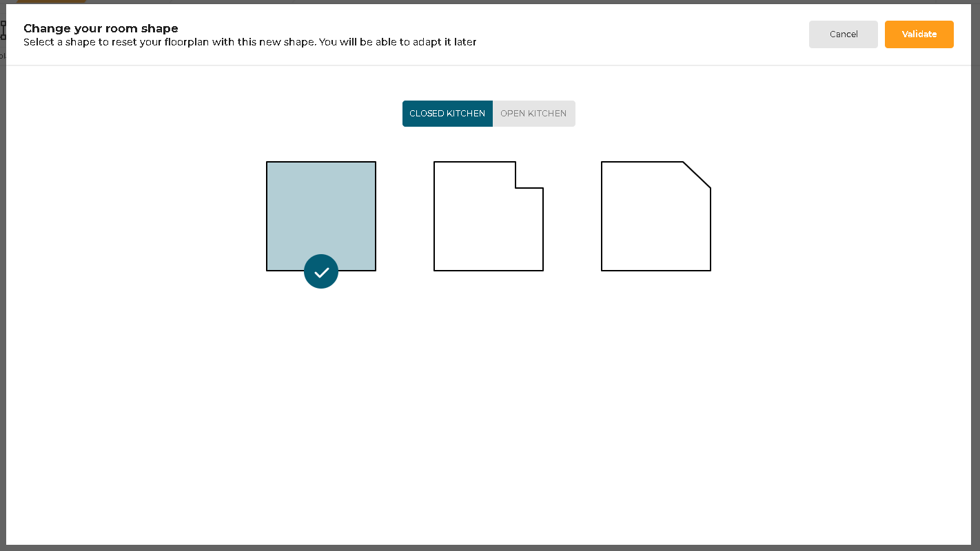Confirm with the orange Validate button
The image size is (980, 551).
click(919, 34)
